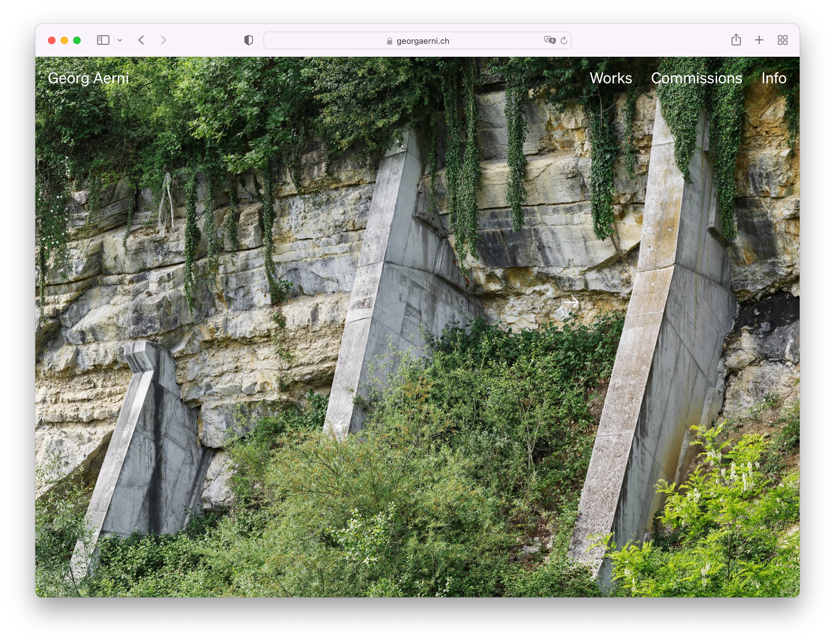Open the Info page link
The width and height of the screenshot is (835, 644).
tap(774, 78)
